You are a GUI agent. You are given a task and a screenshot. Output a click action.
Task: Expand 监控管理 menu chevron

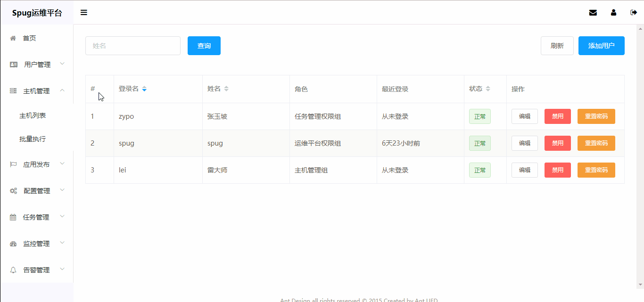[62, 243]
